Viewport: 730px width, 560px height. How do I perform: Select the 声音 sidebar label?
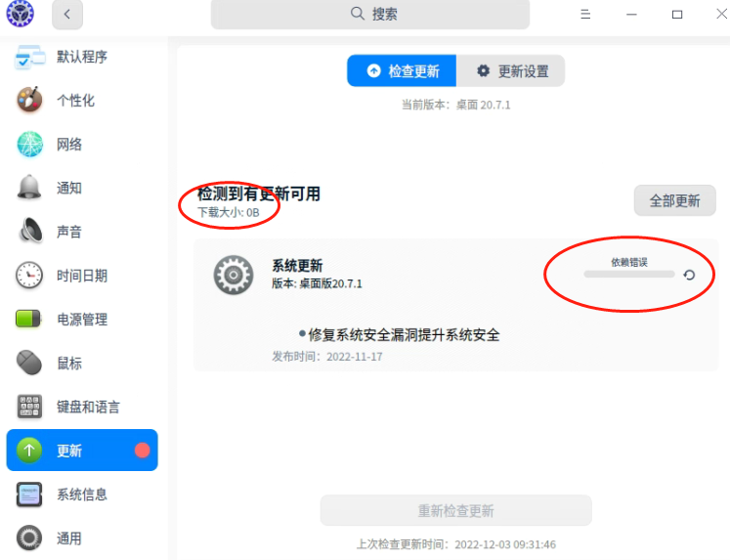[x=69, y=232]
